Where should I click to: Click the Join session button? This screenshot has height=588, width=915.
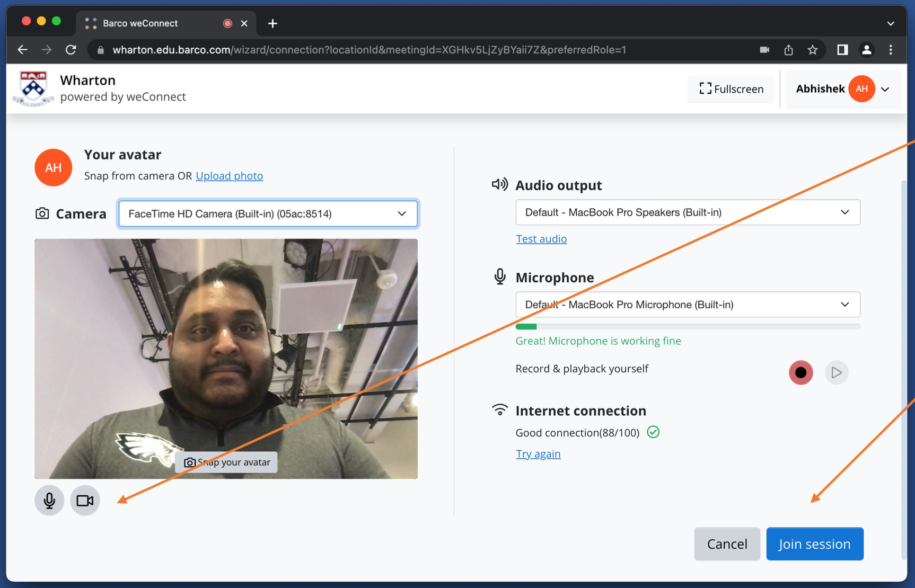(815, 544)
